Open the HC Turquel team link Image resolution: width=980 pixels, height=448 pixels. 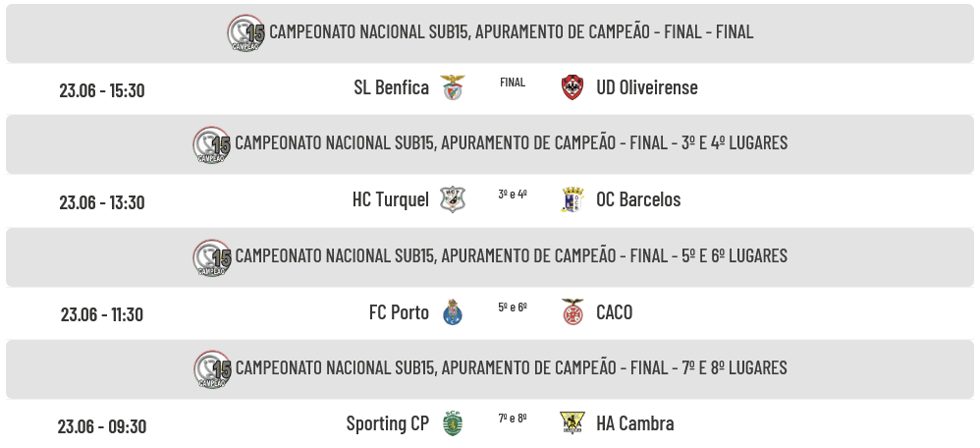click(x=391, y=199)
